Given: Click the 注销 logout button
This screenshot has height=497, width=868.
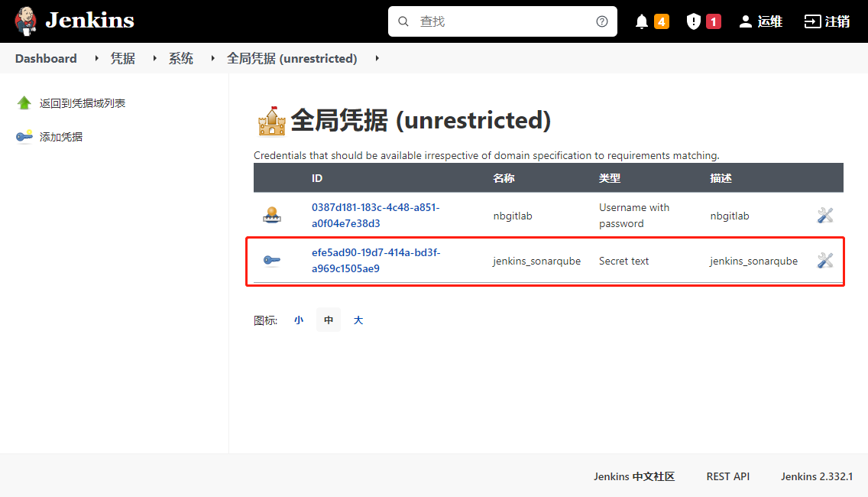Looking at the screenshot, I should click(x=827, y=21).
